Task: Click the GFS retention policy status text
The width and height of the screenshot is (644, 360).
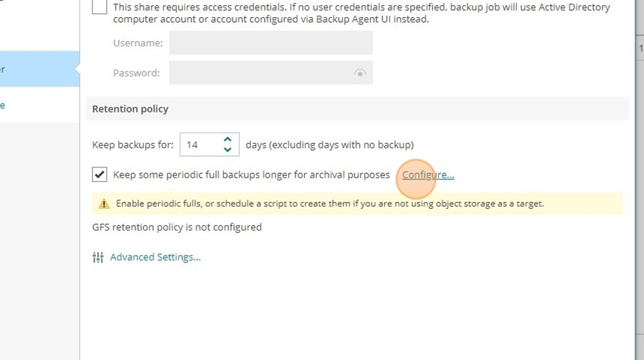Action: [x=177, y=228]
